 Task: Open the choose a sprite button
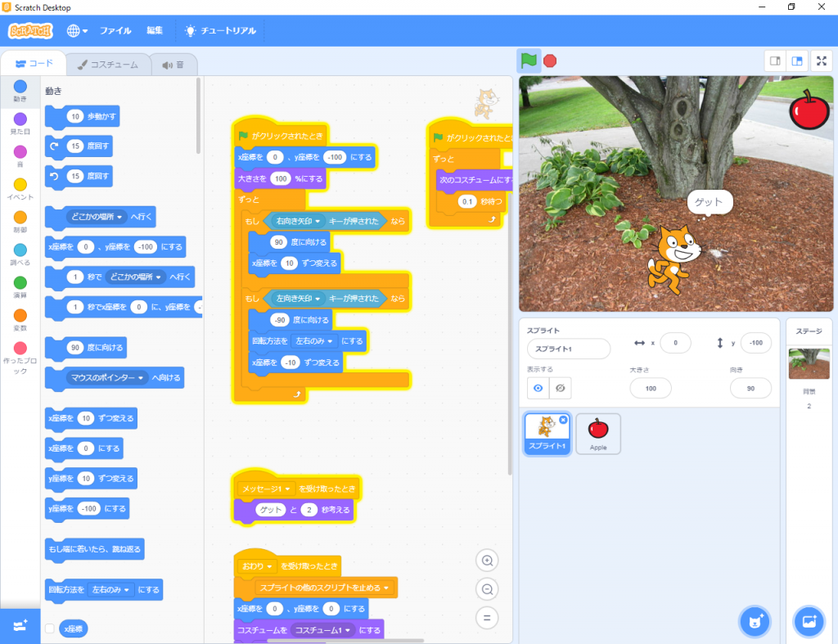pyautogui.click(x=755, y=621)
